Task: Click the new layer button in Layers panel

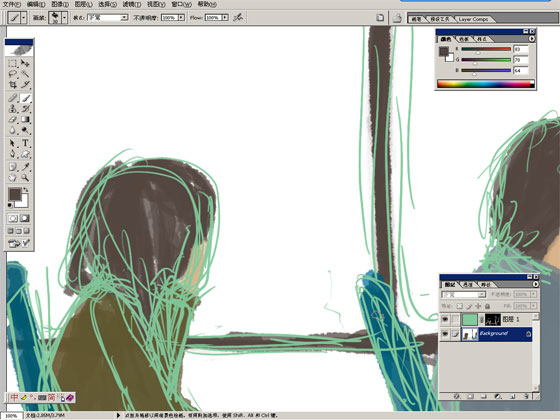Action: (511, 396)
